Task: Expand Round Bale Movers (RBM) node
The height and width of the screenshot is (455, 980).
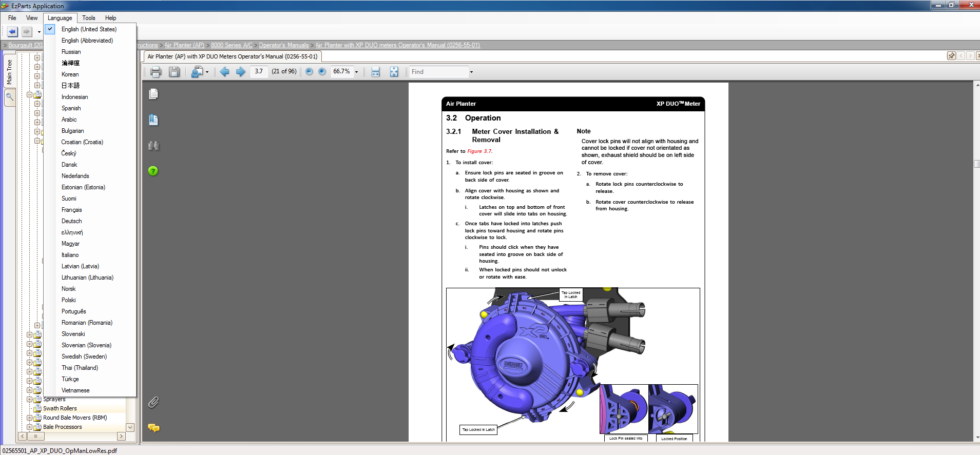Action: pos(29,418)
